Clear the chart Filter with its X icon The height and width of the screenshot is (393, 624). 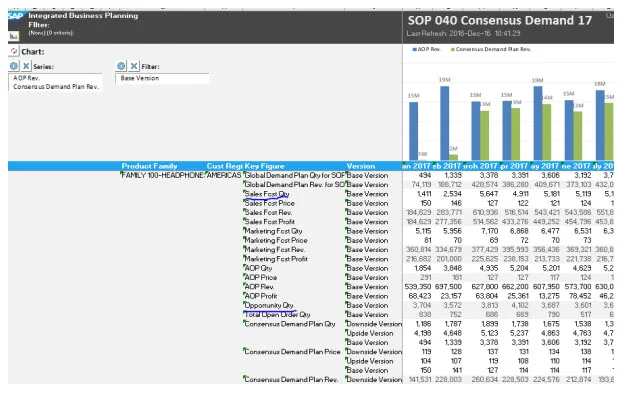click(x=134, y=66)
